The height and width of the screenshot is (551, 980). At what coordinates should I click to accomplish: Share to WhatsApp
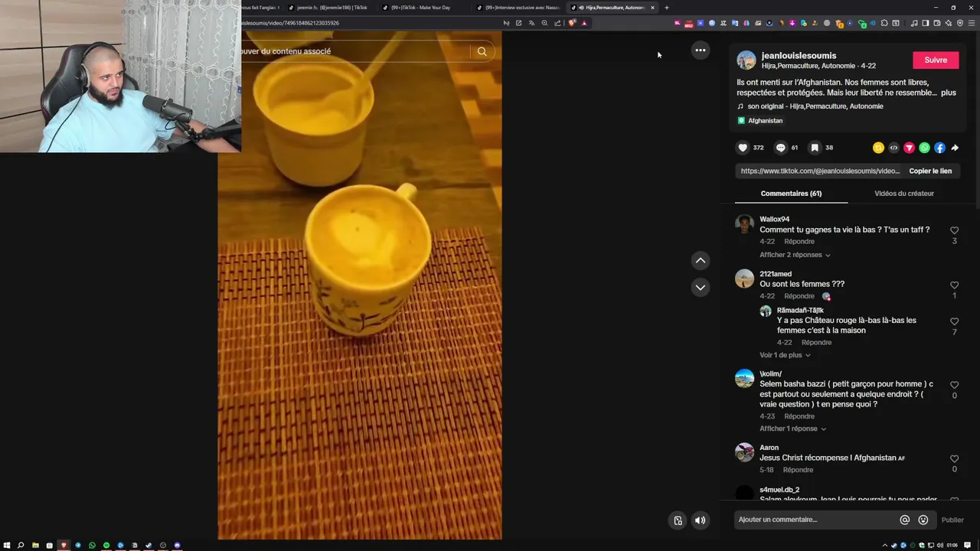click(x=924, y=148)
